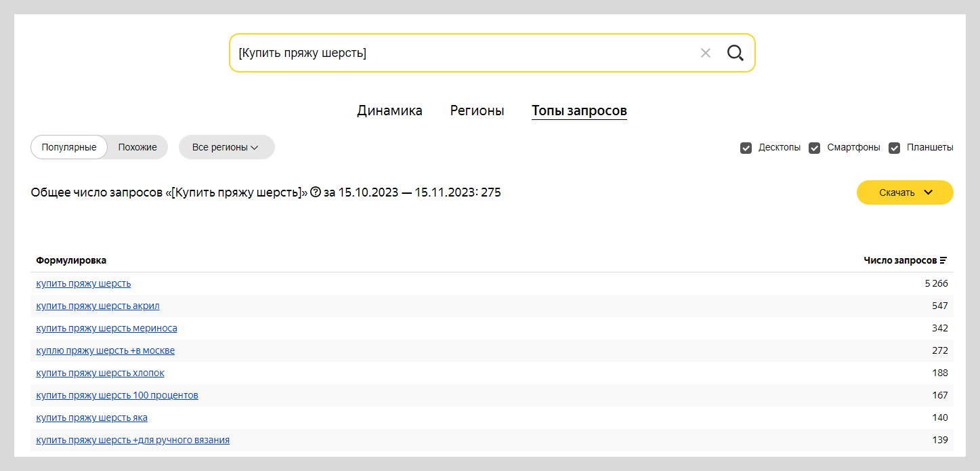Open купить пряжу шерсть 100 процентов link

(116, 395)
